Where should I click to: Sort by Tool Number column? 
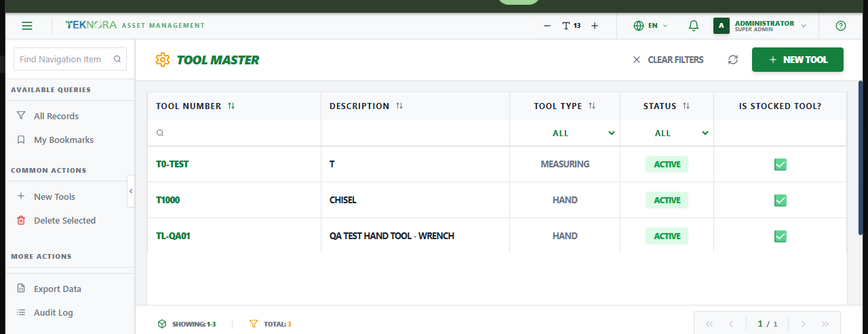click(x=231, y=106)
